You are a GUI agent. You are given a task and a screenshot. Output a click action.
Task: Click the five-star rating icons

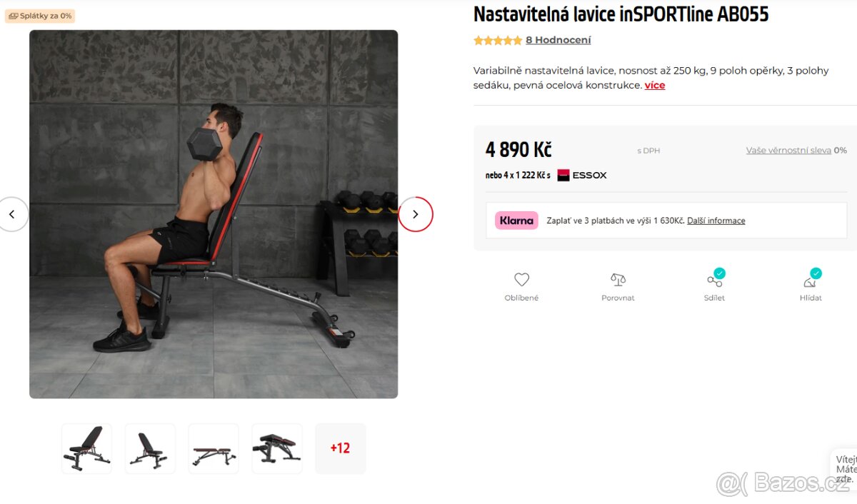coord(498,41)
